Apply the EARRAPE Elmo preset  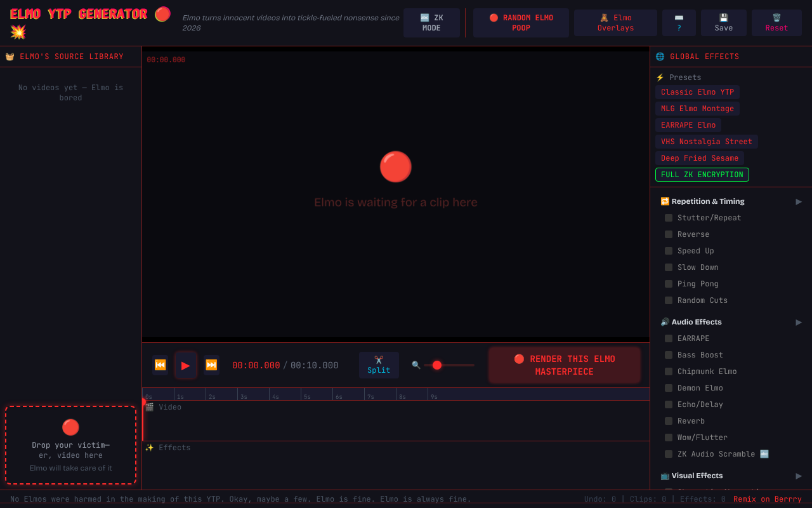[x=688, y=125]
